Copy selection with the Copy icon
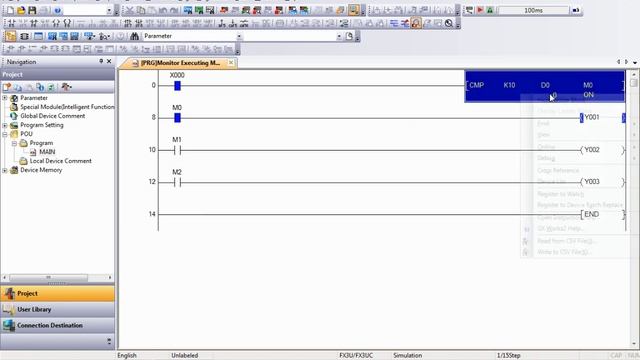This screenshot has width=640, height=360. (x=140, y=10)
